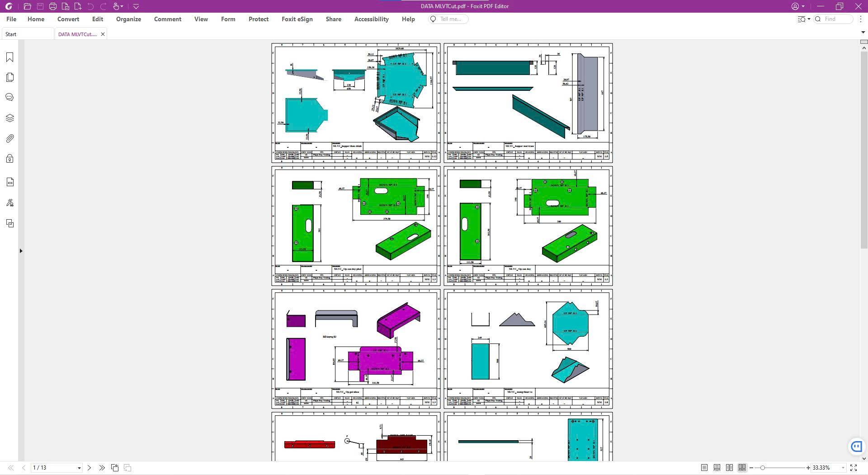868x475 pixels.
Task: Enable Single Page view mode
Action: point(704,468)
